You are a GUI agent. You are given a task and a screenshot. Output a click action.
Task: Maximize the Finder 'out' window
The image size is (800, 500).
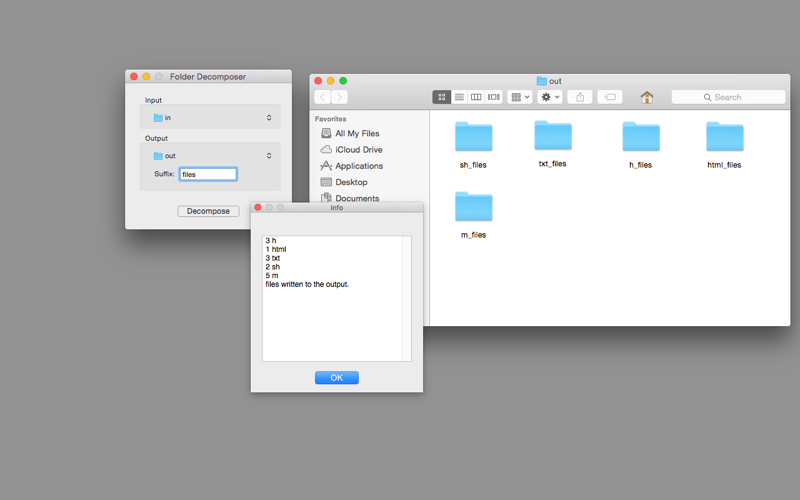343,81
